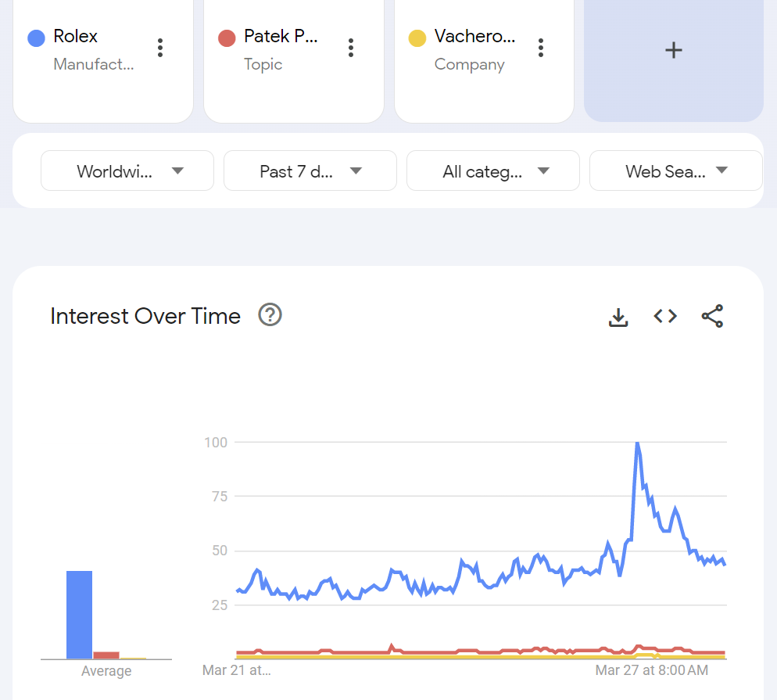777x700 pixels.
Task: Click the yellow Vacheron color dot
Action: (417, 38)
